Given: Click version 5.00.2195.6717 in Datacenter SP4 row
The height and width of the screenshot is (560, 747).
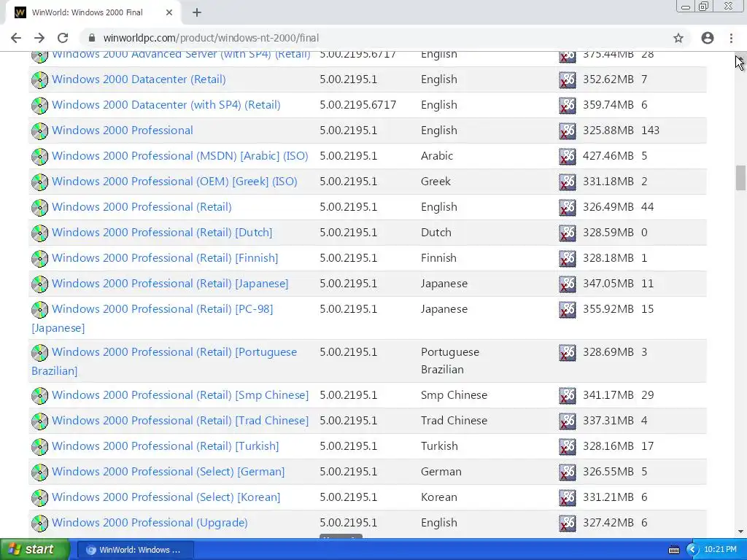Looking at the screenshot, I should pos(357,105).
